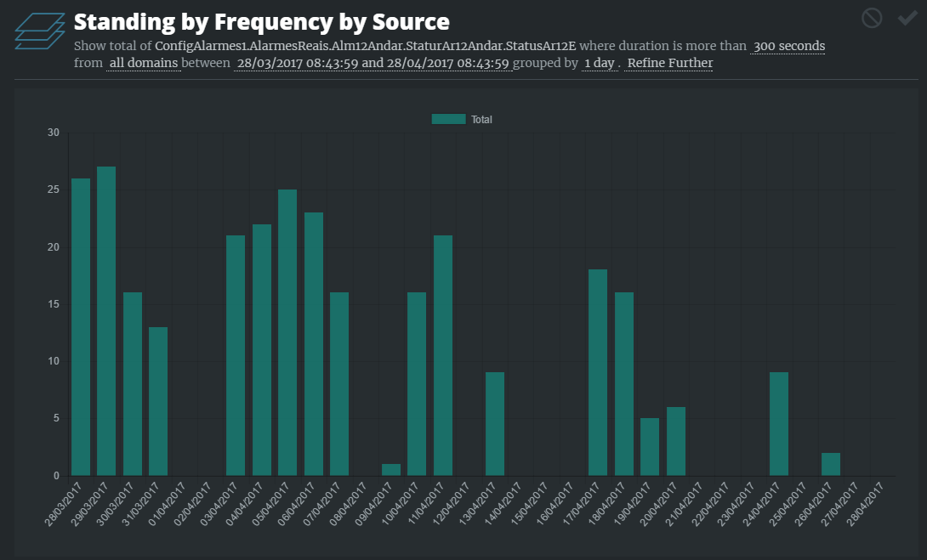Click the stacked layers icon beside the title
The height and width of the screenshot is (560, 927).
40,31
